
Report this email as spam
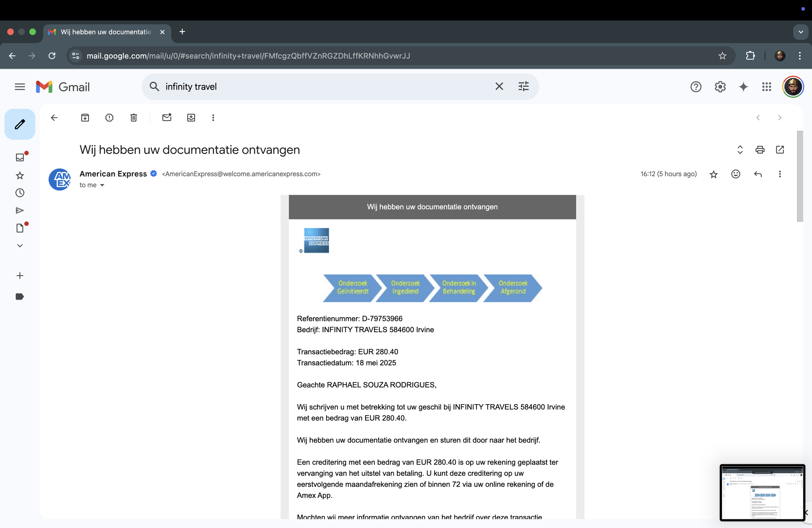click(x=109, y=118)
